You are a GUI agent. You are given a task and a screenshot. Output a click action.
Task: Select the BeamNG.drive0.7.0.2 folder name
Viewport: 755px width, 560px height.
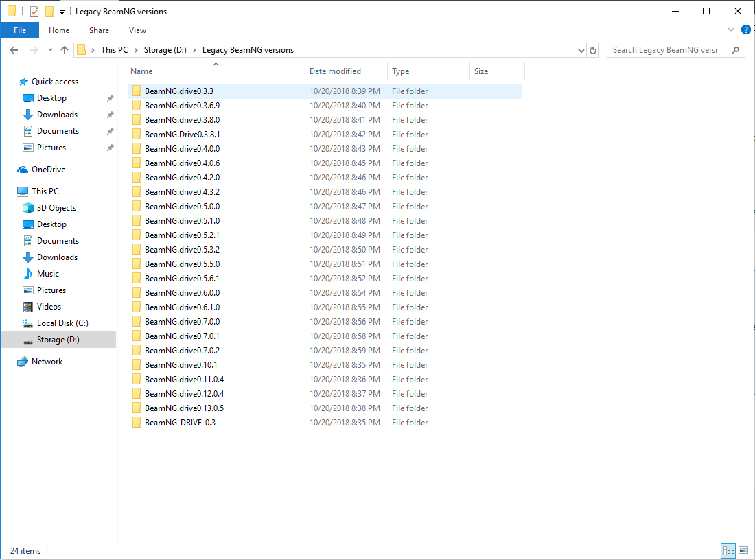(182, 351)
